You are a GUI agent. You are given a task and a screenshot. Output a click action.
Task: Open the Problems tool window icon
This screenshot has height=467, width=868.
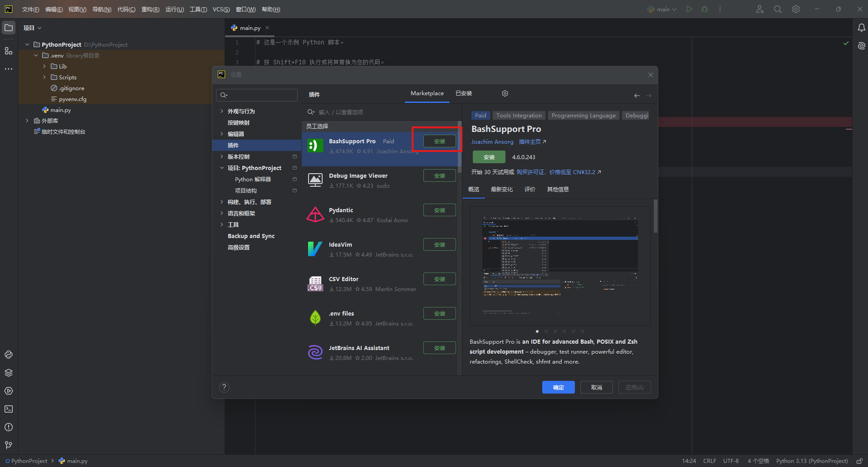9,427
